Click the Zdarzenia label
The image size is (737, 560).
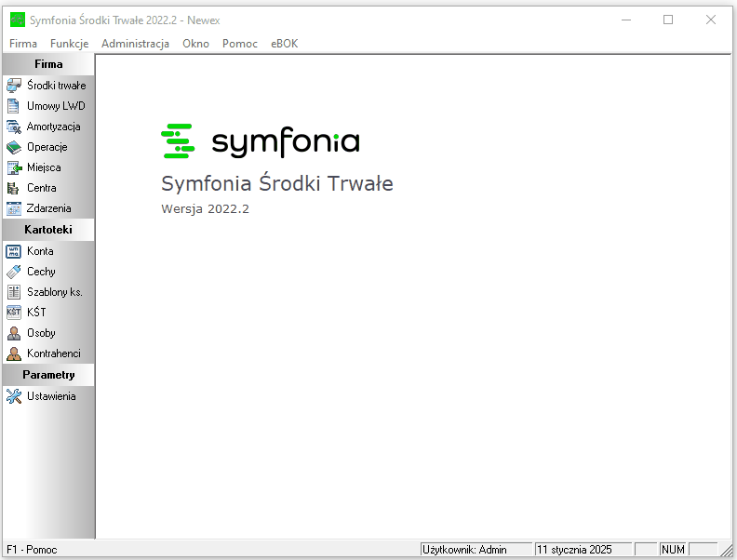tap(49, 208)
